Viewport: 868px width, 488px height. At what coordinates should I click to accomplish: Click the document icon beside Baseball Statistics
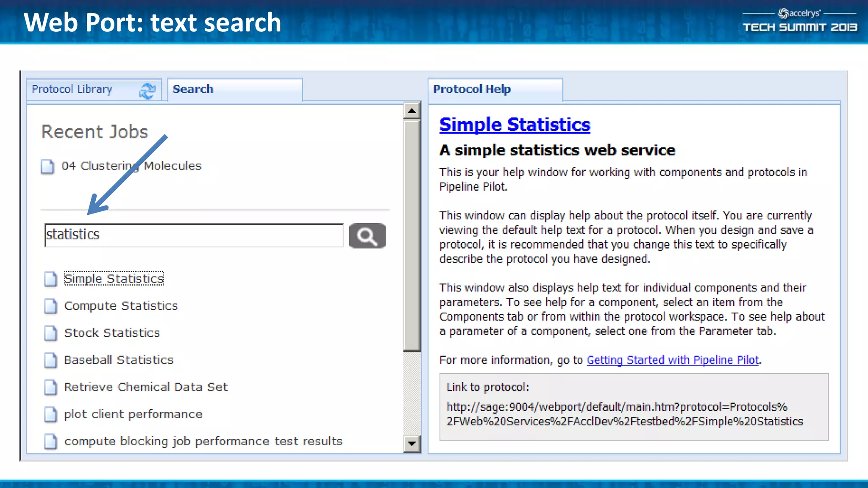pyautogui.click(x=50, y=360)
